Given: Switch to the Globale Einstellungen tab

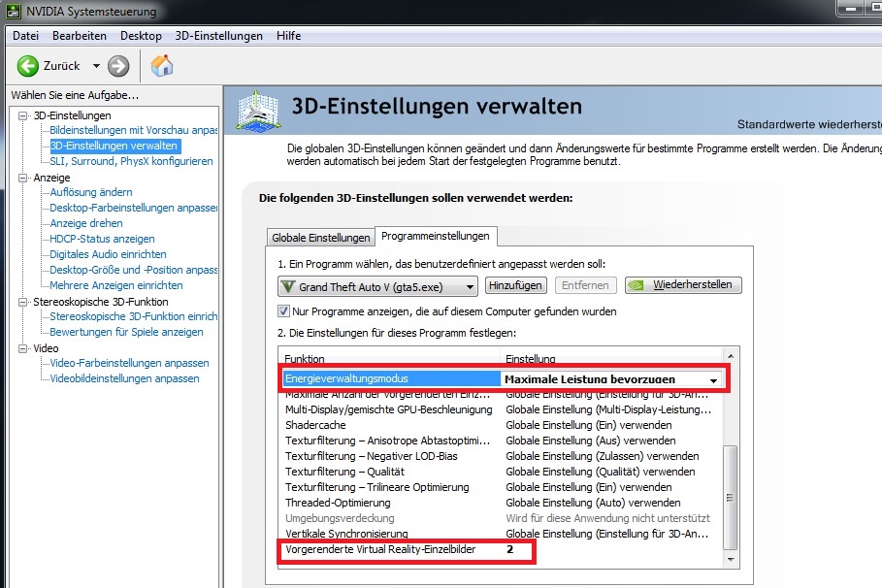Looking at the screenshot, I should (320, 238).
